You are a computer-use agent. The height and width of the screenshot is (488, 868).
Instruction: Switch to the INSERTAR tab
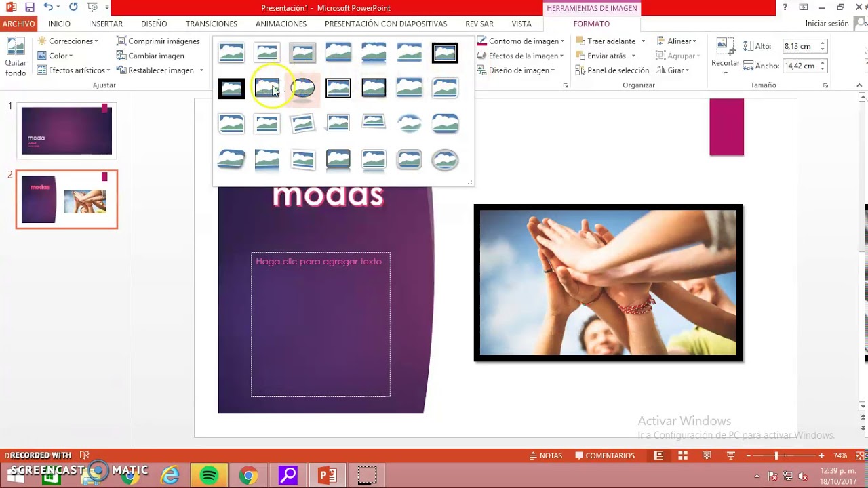[x=106, y=24]
